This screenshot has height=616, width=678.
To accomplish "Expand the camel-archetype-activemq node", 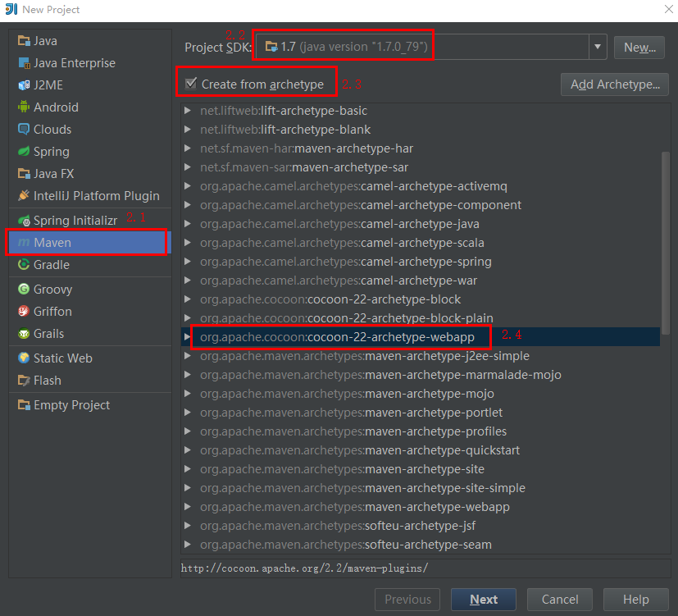I will [x=188, y=186].
